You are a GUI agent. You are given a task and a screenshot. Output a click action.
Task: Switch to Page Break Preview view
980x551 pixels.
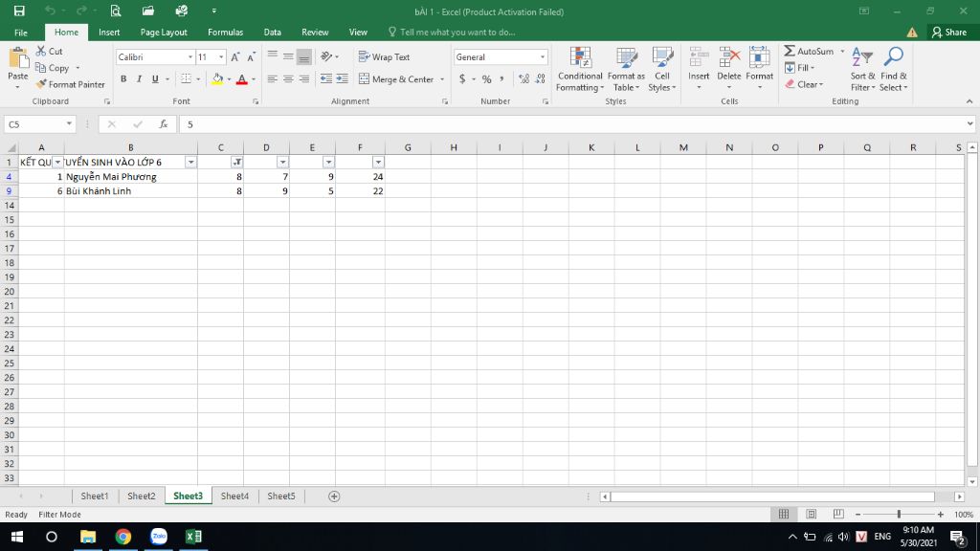coord(838,514)
